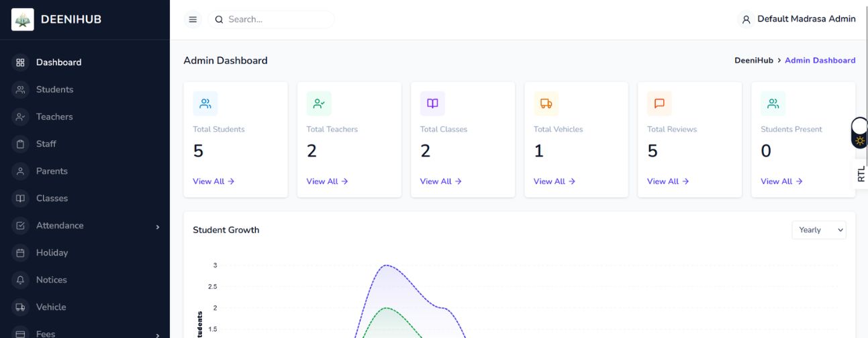Click the DEENIHUB brand name
This screenshot has height=338, width=868.
click(71, 19)
